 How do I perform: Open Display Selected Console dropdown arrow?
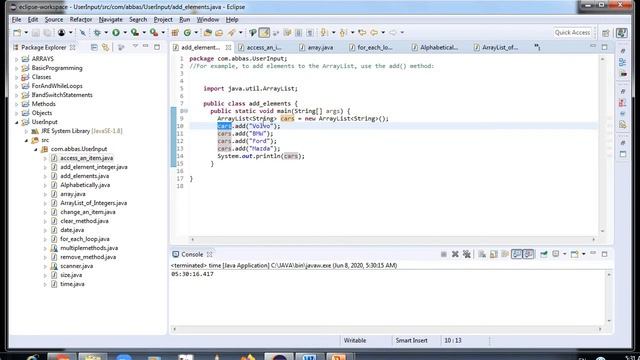click(x=564, y=254)
